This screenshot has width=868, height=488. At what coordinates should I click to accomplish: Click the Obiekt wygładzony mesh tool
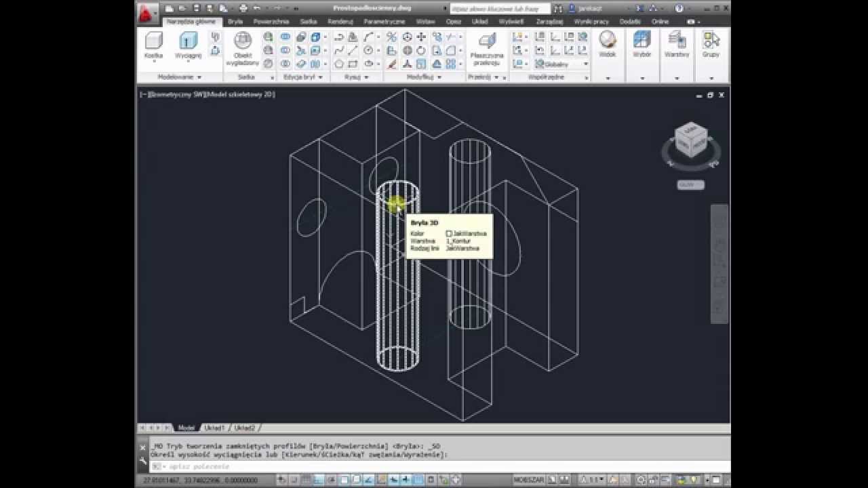tap(242, 47)
